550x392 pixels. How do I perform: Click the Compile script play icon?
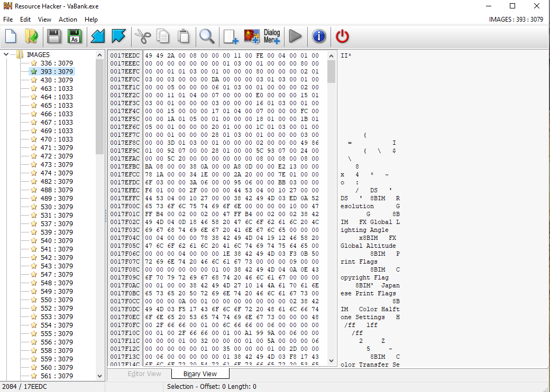tap(295, 36)
